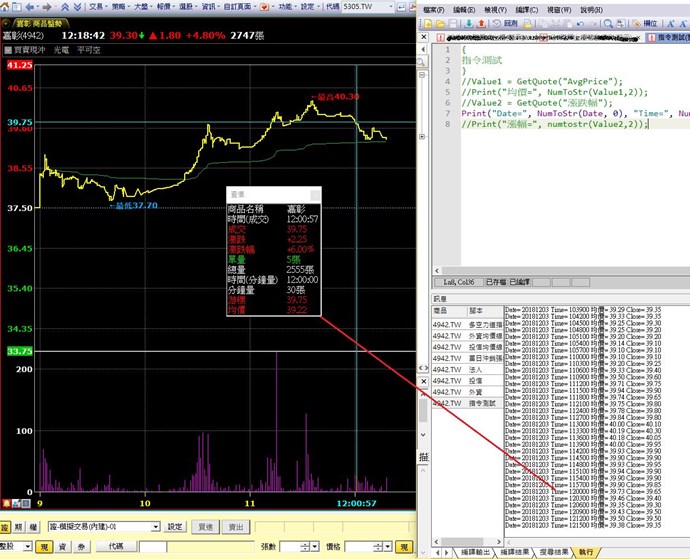Open the 編譯 menu in the editor

click(526, 8)
